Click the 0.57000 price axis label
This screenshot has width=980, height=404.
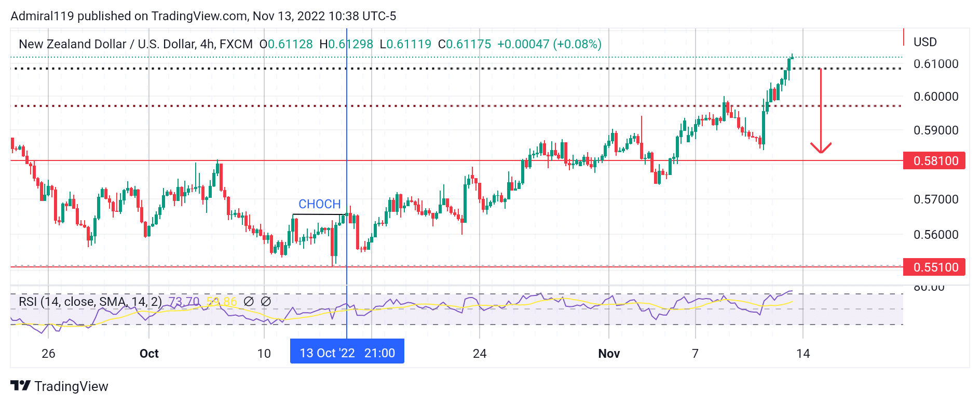point(936,199)
